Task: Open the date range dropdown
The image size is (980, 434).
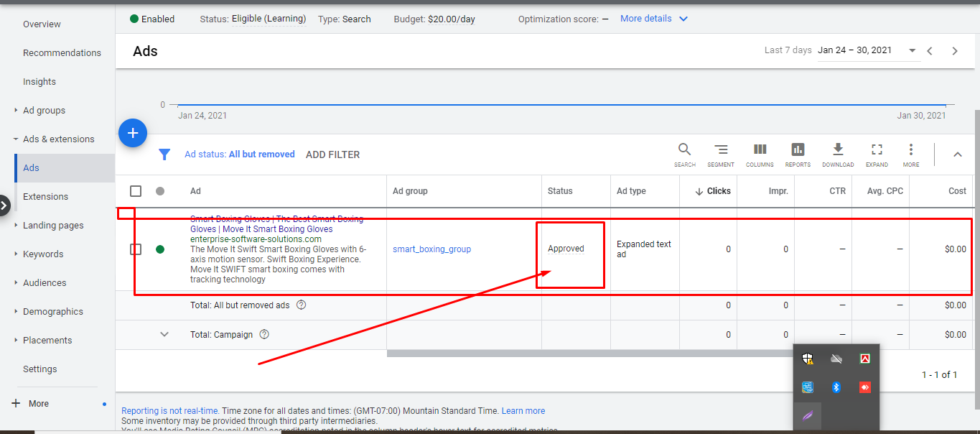Action: pyautogui.click(x=912, y=51)
